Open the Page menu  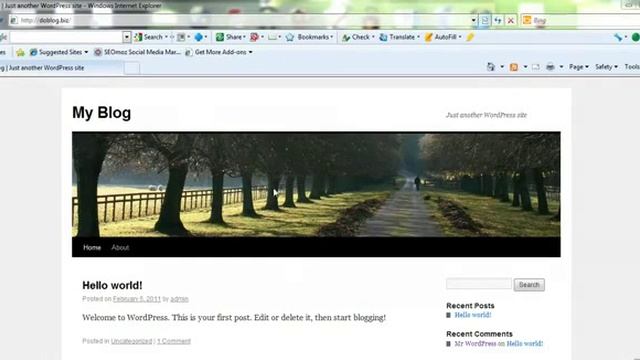point(579,67)
